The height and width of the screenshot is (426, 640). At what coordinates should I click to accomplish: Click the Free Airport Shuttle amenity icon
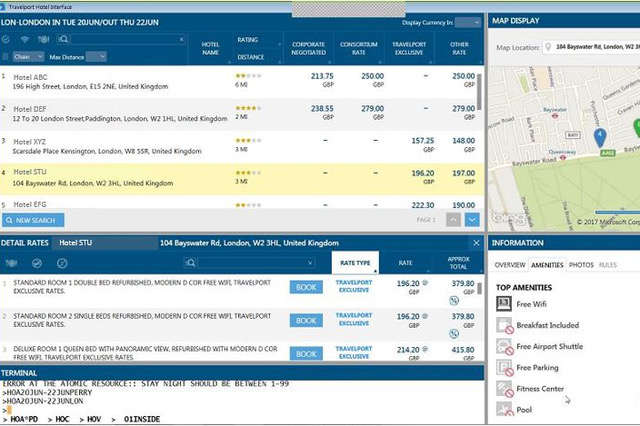point(504,347)
